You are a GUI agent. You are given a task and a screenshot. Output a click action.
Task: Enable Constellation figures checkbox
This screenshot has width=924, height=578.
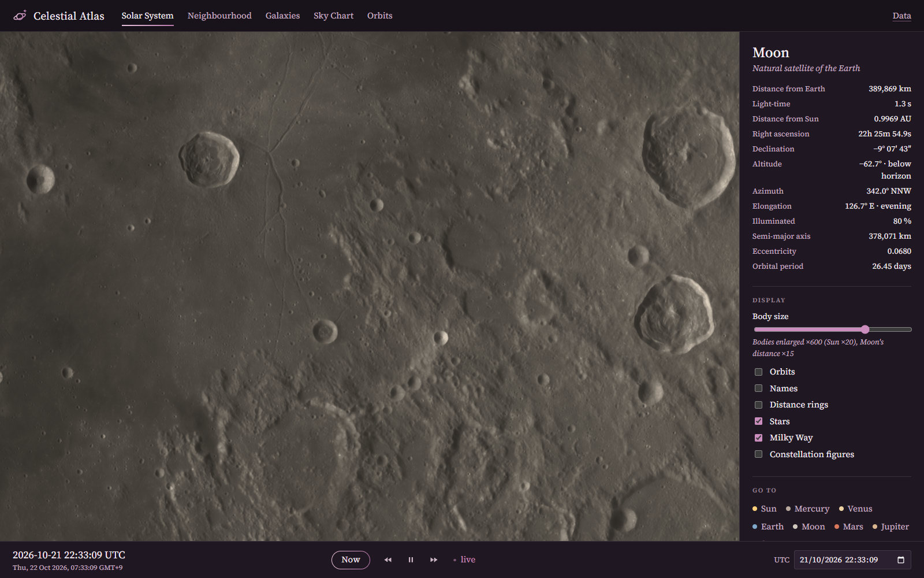tap(758, 454)
